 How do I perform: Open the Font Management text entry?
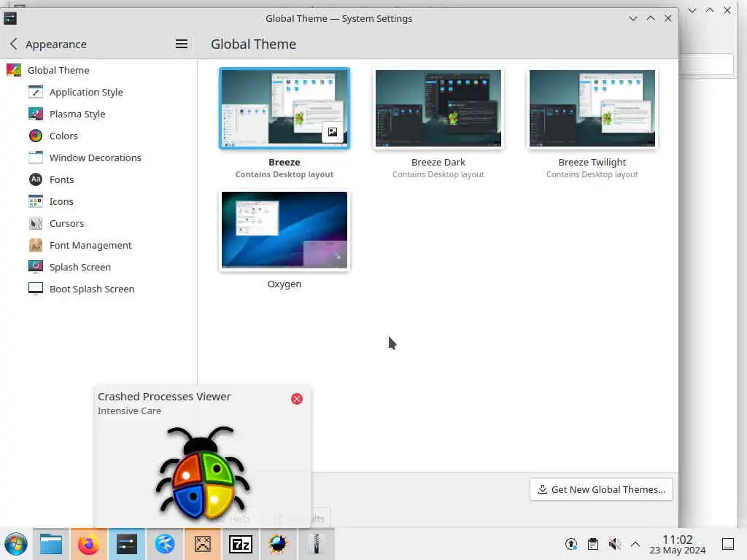(90, 245)
